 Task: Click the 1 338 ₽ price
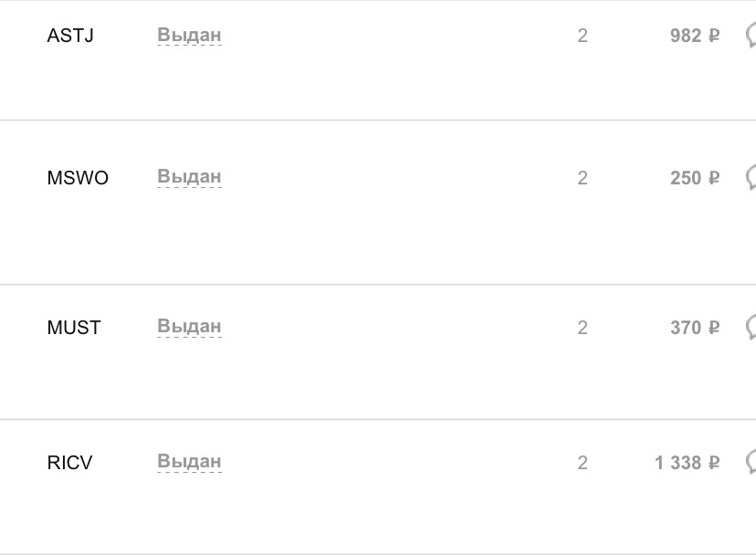point(687,463)
